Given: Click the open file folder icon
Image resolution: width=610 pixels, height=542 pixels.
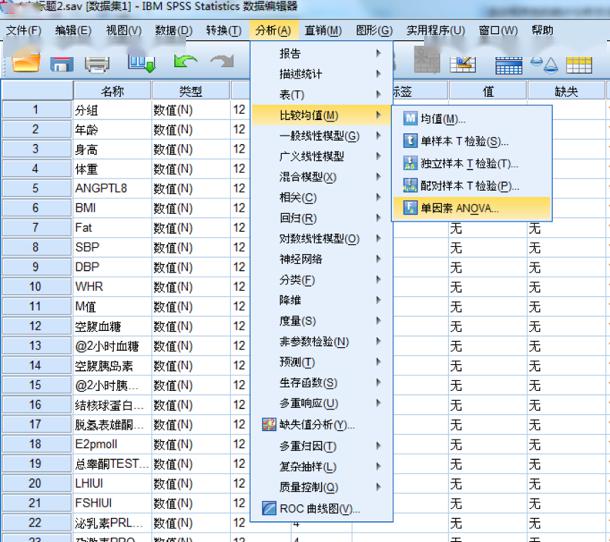Looking at the screenshot, I should (26, 64).
